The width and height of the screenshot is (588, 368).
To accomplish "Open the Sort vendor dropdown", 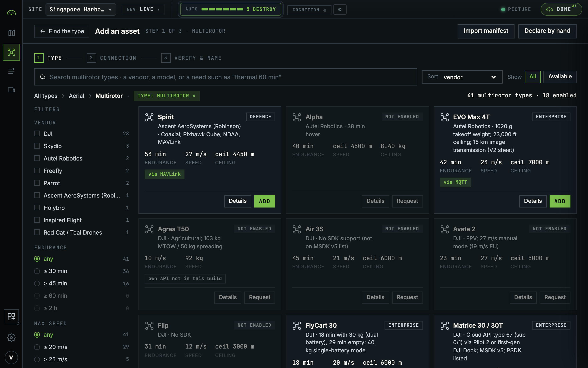I will (x=462, y=77).
